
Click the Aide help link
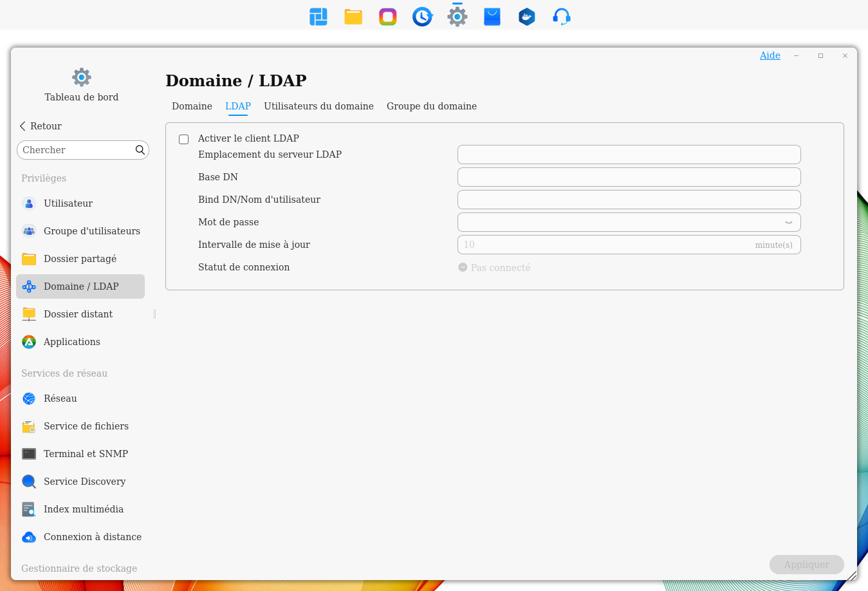[x=770, y=55]
